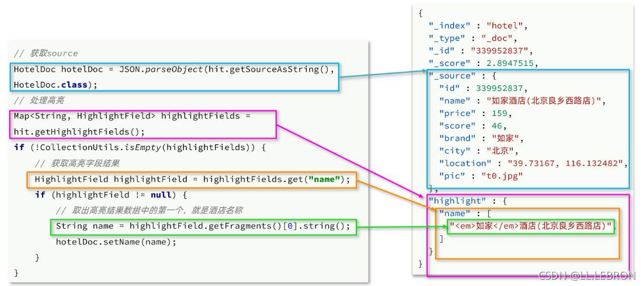644x286 pixels.
Task: Click the JSON key "_source" line
Action: tap(462, 76)
